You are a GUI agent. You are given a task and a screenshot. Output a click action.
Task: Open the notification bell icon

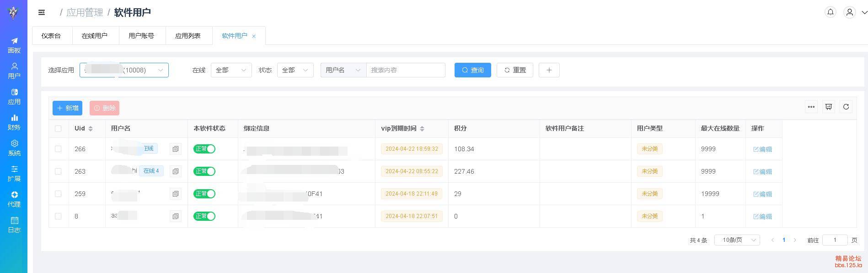tap(830, 12)
